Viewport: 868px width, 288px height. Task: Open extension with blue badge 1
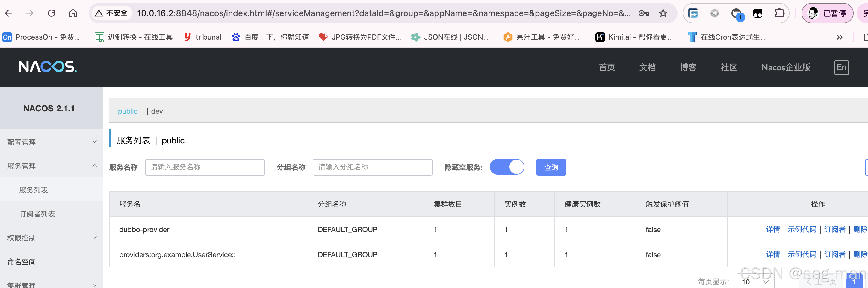point(737,14)
